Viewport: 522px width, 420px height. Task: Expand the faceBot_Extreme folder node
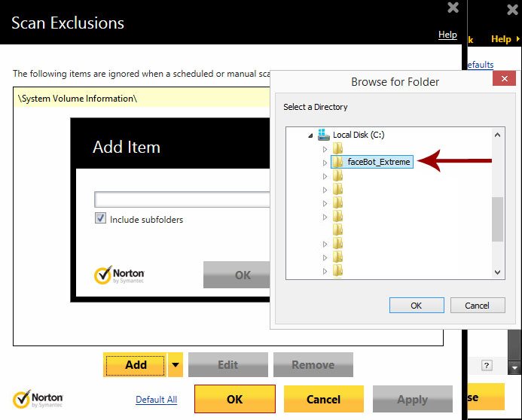325,163
